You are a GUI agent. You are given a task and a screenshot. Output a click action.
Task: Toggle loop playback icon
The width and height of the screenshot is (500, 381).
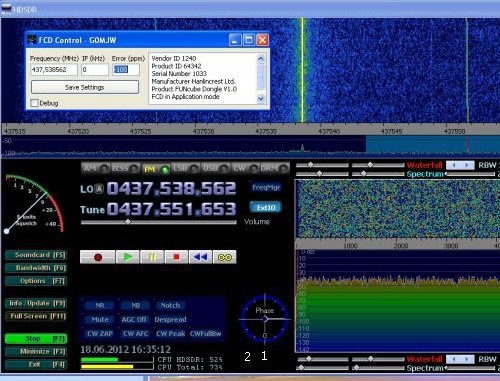(225, 257)
